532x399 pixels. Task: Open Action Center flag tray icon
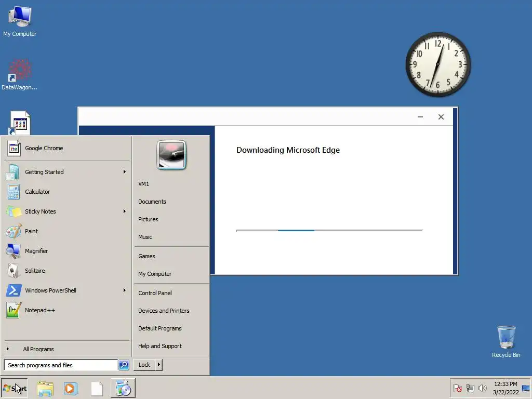coord(457,388)
